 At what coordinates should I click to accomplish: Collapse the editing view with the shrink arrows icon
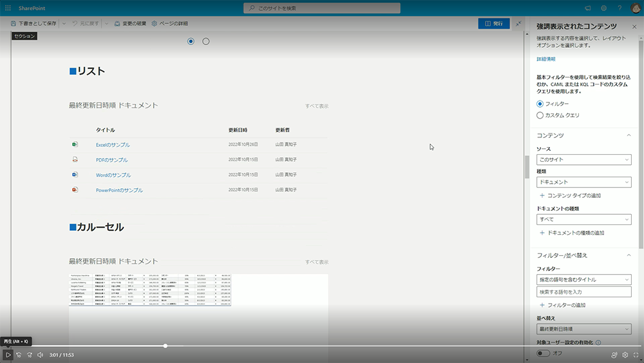click(518, 23)
